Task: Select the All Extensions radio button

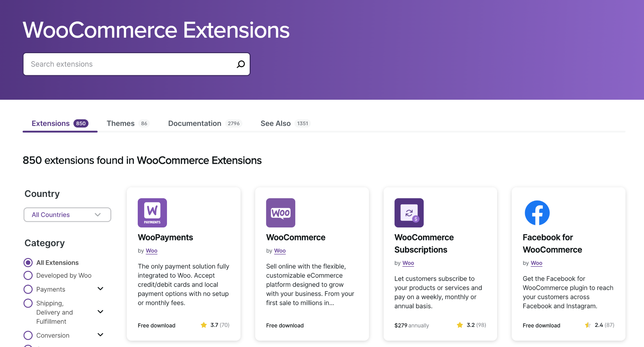Action: point(28,262)
